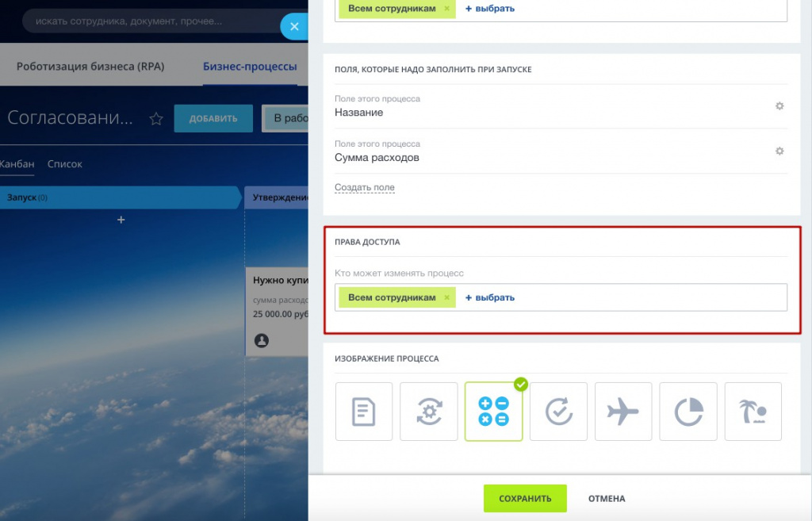Click the search field for employees and documents
Screen dimensions: 812x521
(x=151, y=21)
